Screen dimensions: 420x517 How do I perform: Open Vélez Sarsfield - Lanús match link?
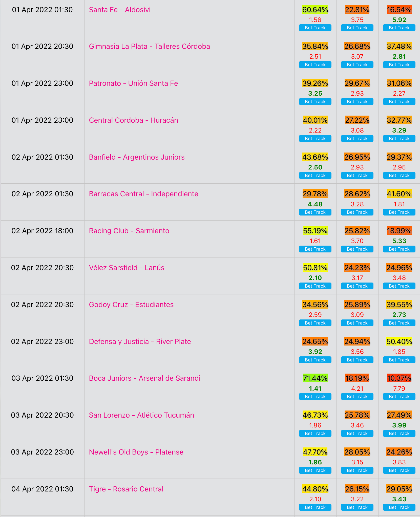tap(127, 268)
